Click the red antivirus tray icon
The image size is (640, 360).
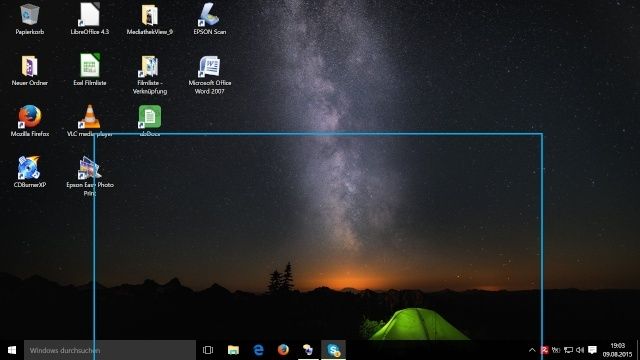(544, 350)
